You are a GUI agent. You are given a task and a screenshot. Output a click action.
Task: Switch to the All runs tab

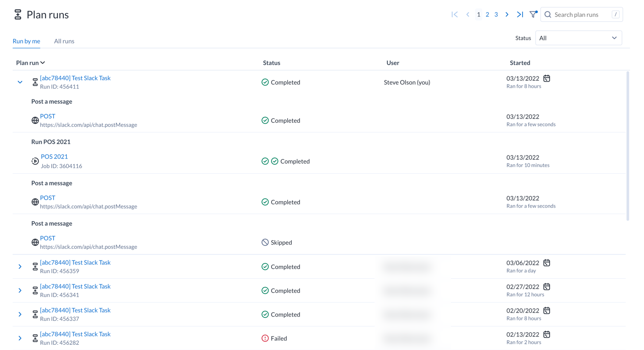(64, 41)
